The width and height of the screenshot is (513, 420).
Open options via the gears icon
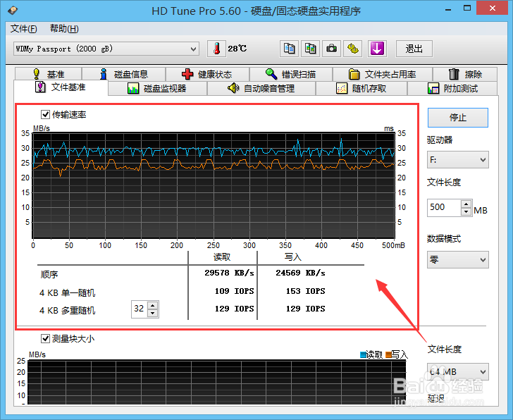pos(352,49)
